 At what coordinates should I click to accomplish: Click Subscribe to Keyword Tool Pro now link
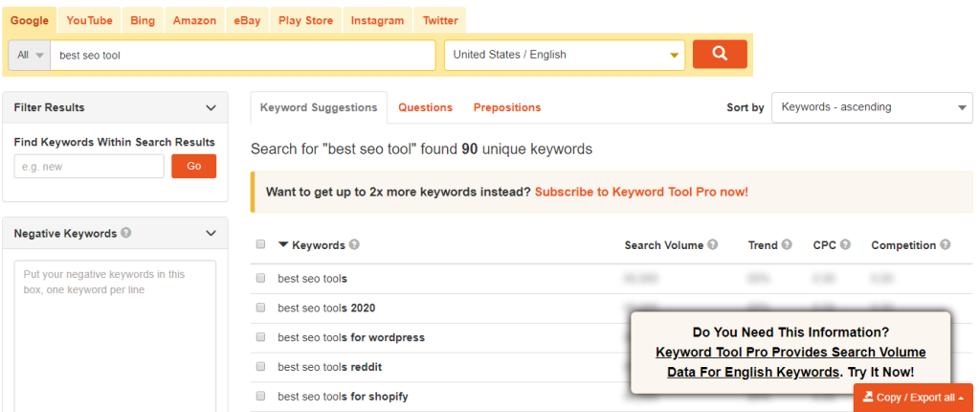(x=641, y=192)
